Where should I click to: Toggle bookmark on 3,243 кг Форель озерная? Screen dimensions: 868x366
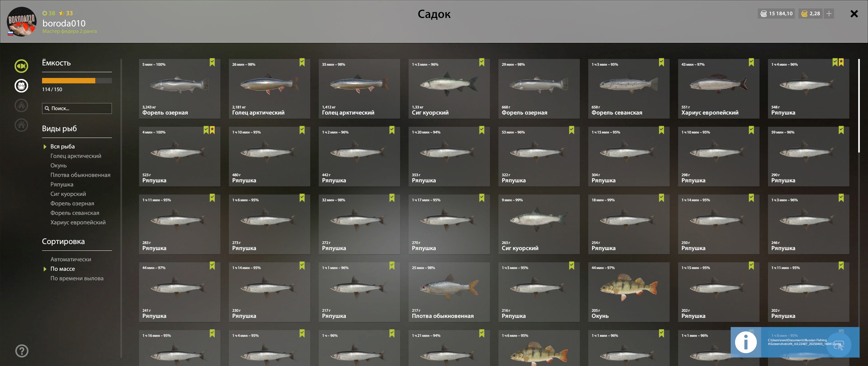(x=212, y=62)
